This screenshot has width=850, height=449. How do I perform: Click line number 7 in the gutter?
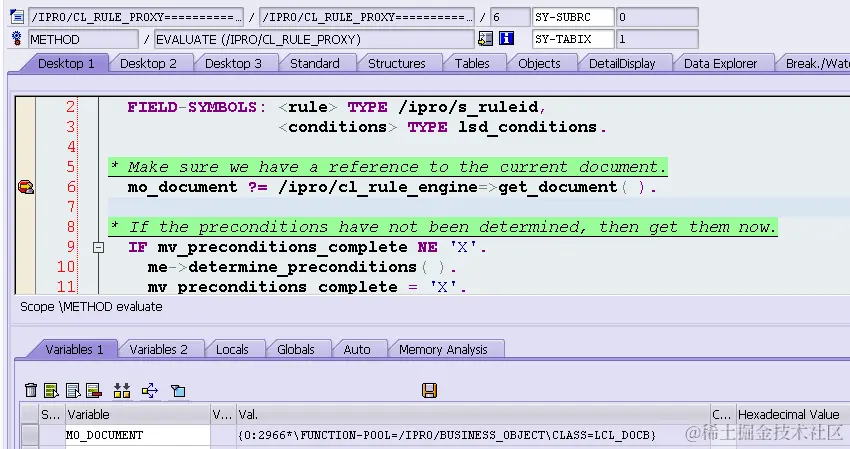[x=70, y=207]
